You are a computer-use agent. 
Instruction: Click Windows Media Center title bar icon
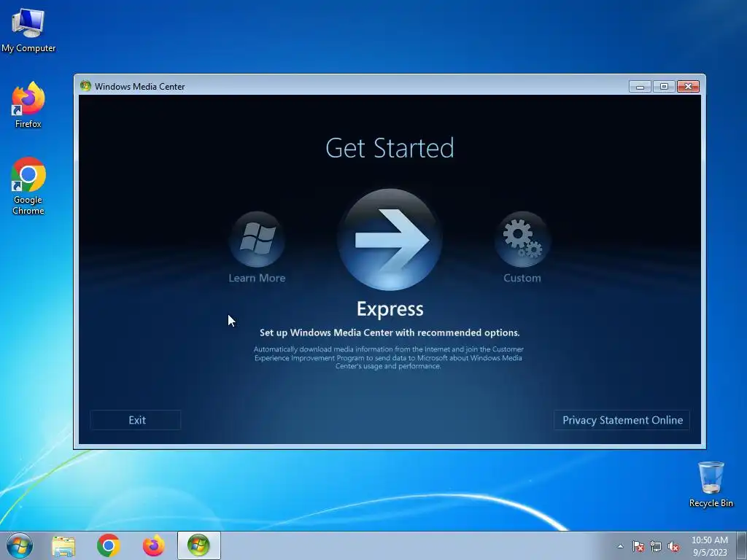coord(86,86)
